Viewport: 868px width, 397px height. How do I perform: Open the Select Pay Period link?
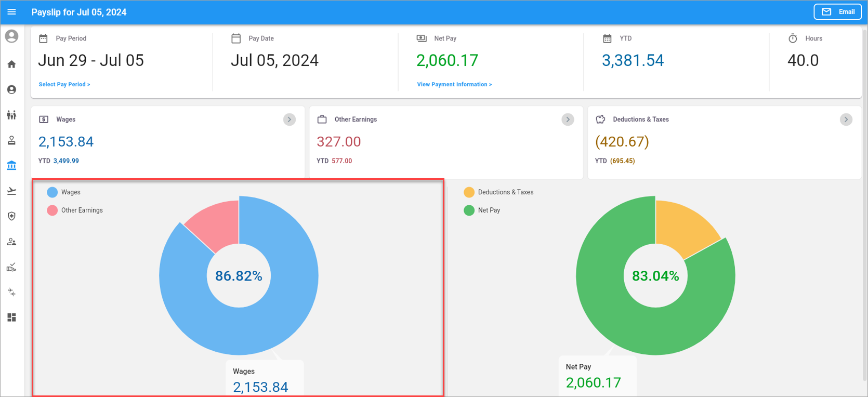pos(64,84)
